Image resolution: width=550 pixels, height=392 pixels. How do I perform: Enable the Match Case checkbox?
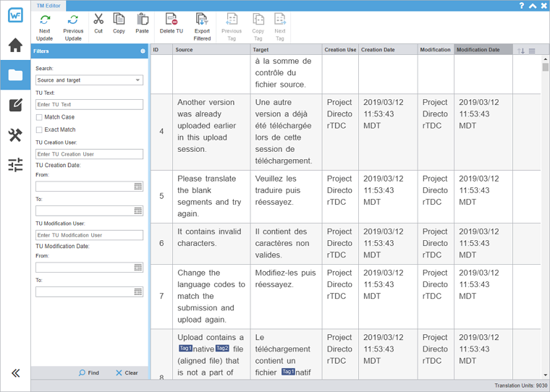[39, 117]
